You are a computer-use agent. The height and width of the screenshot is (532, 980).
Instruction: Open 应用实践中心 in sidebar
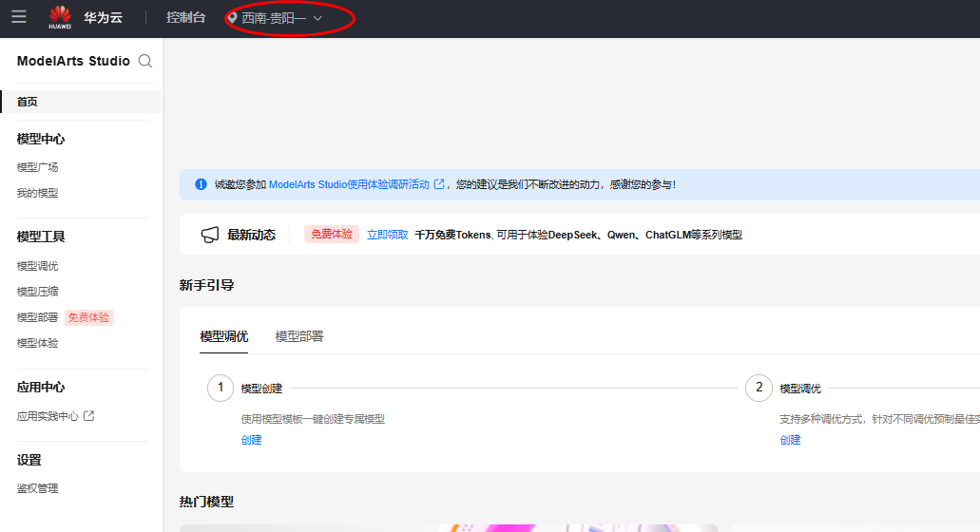48,416
